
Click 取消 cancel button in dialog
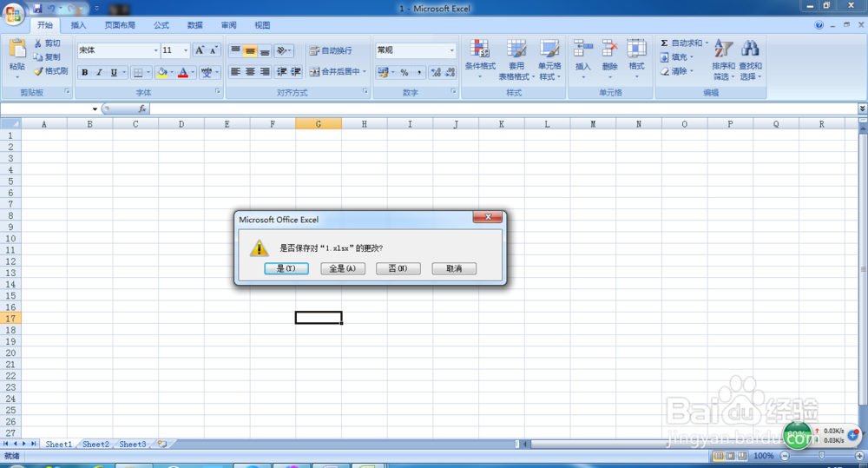(x=454, y=268)
